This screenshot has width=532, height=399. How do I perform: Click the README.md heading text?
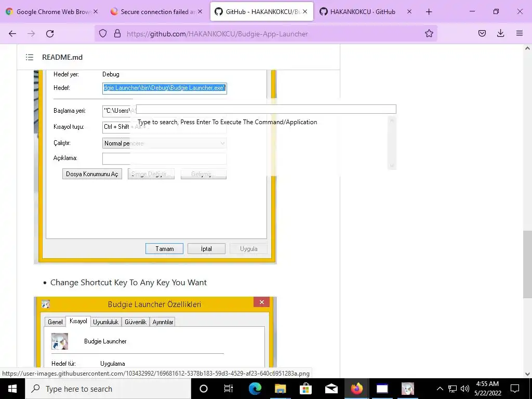coord(62,57)
